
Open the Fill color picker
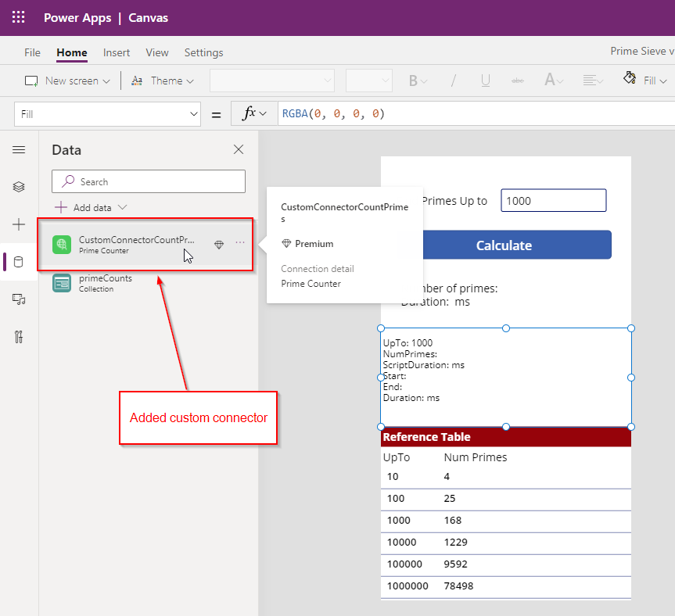click(x=645, y=80)
